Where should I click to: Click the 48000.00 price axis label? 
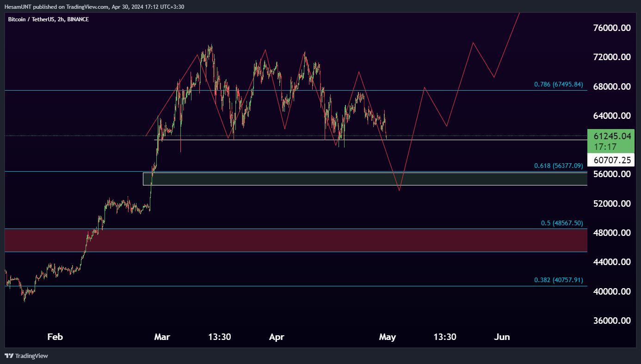(612, 233)
